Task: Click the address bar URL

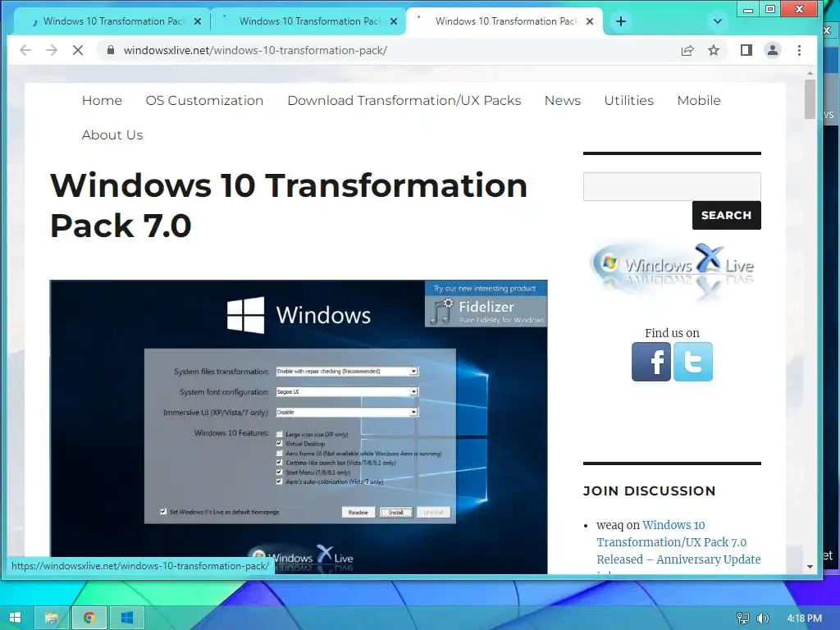Action: [x=255, y=50]
